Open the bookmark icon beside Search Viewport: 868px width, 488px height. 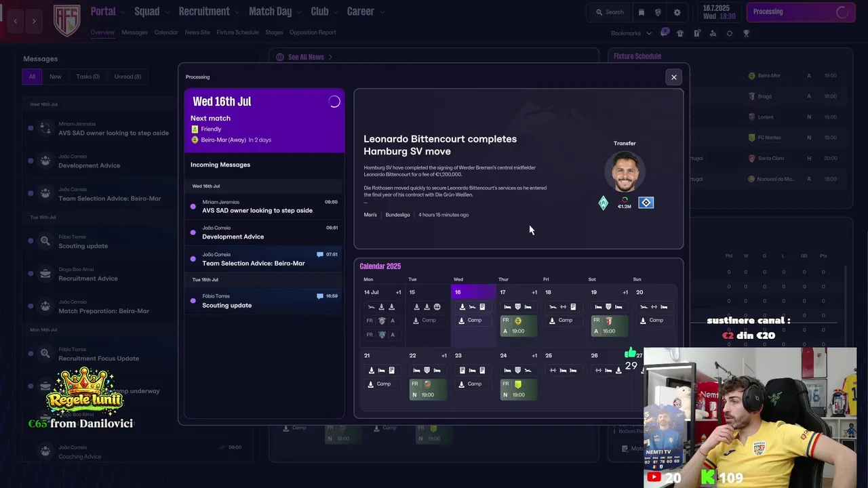point(642,12)
